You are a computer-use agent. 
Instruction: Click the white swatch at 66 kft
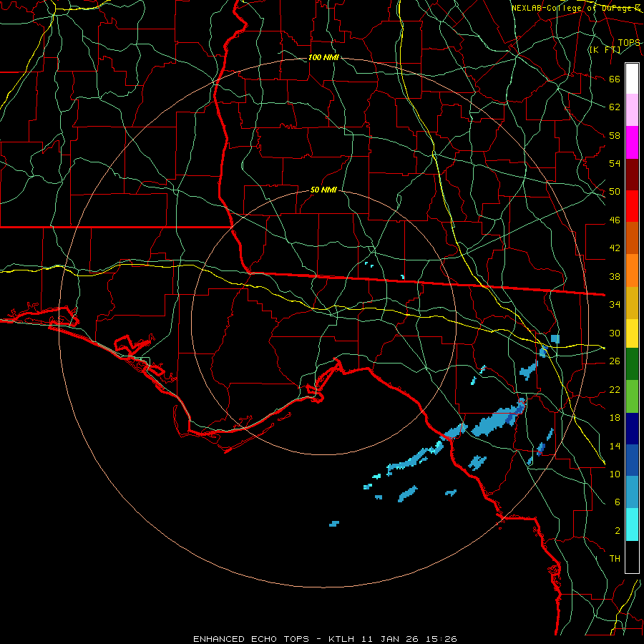pyautogui.click(x=632, y=79)
